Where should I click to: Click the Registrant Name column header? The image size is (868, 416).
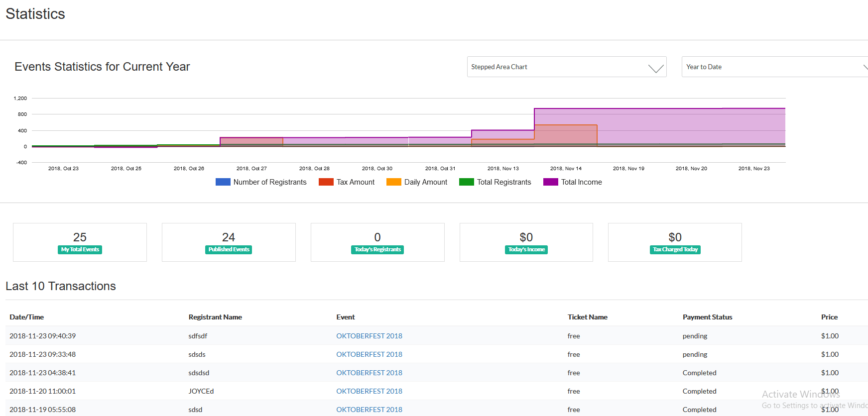click(x=215, y=317)
